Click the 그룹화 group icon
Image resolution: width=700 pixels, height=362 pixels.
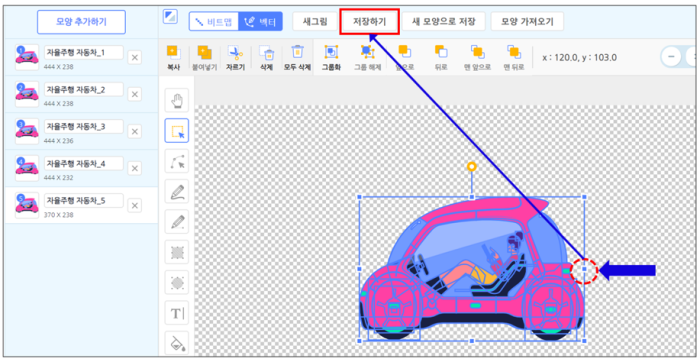coord(331,52)
